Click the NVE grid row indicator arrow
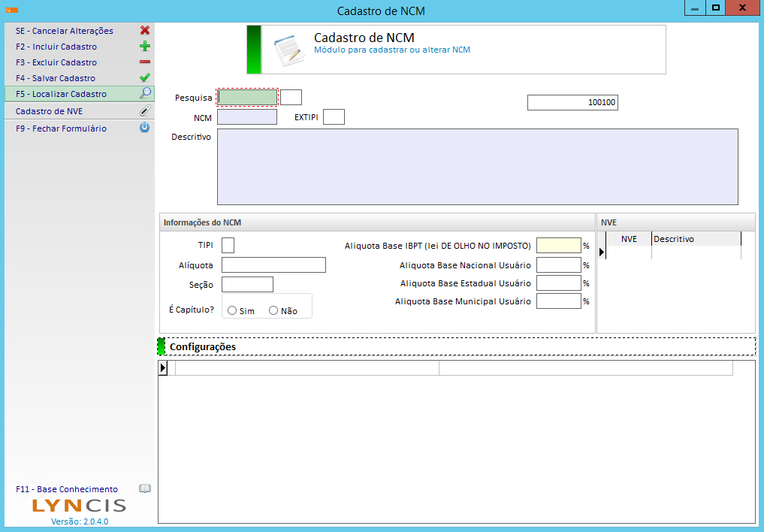Image resolution: width=764 pixels, height=532 pixels. (x=602, y=253)
